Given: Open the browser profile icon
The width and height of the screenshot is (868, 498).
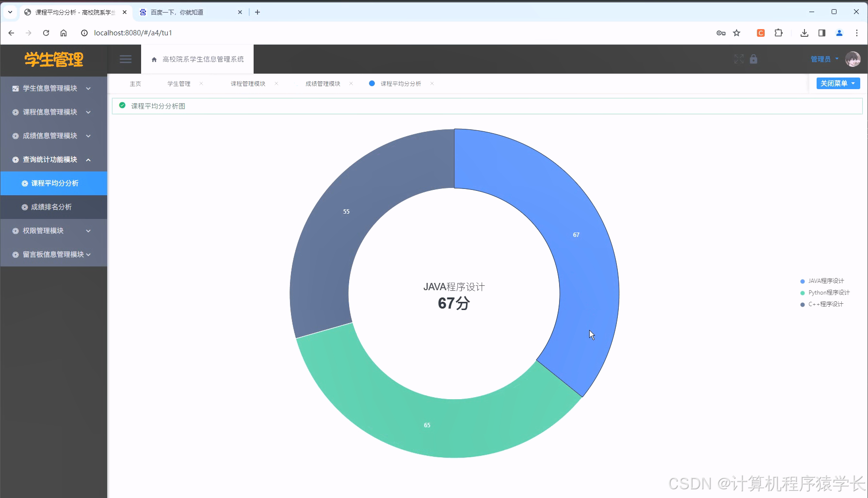Looking at the screenshot, I should [x=839, y=33].
